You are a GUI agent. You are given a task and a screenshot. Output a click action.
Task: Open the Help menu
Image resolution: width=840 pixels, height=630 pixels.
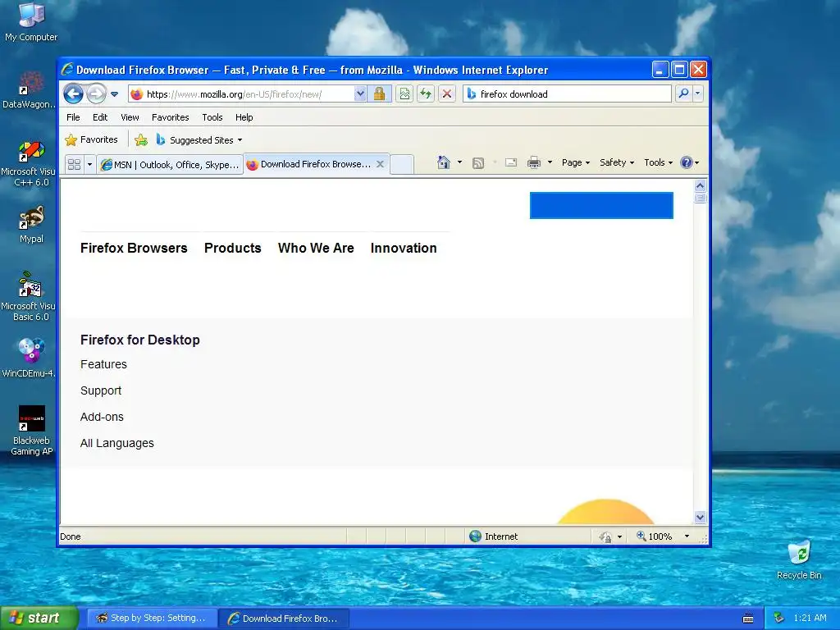point(244,117)
